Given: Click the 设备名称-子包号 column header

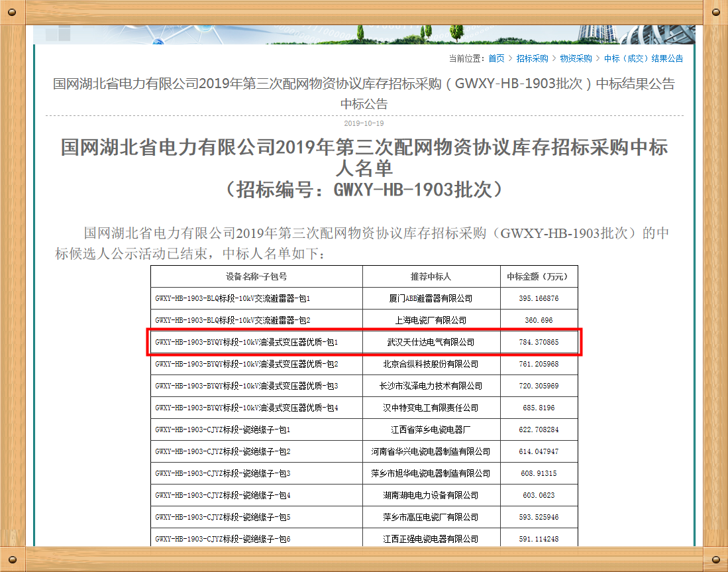Looking at the screenshot, I should tap(256, 276).
